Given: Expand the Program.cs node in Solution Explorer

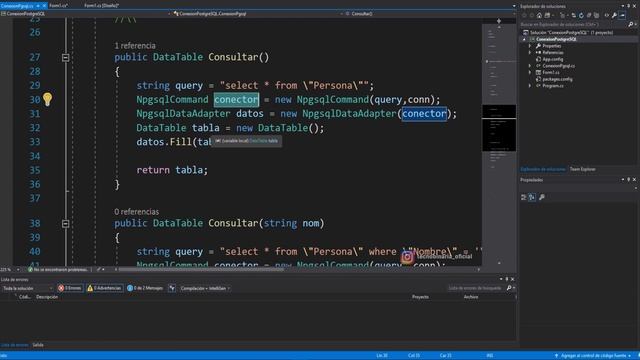Looking at the screenshot, I should [530, 86].
